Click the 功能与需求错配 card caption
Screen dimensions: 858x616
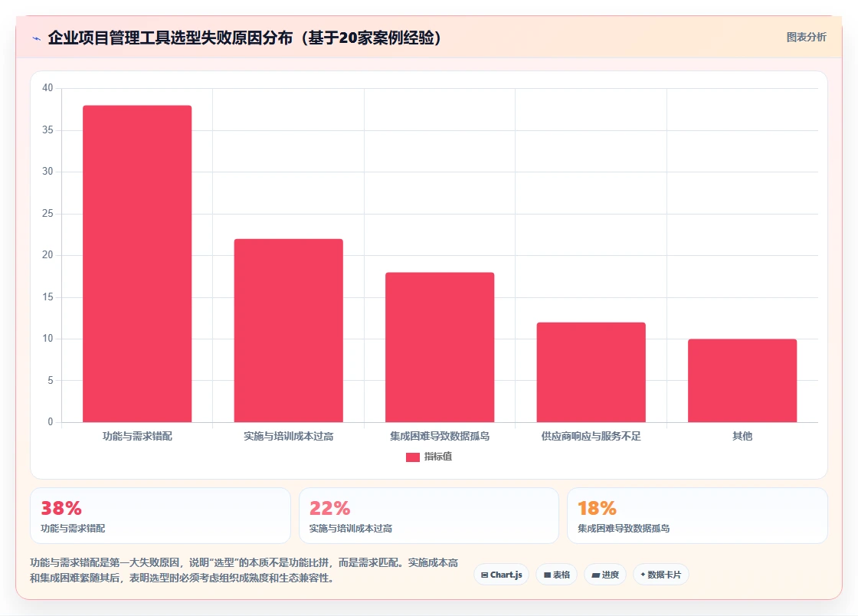tap(73, 529)
